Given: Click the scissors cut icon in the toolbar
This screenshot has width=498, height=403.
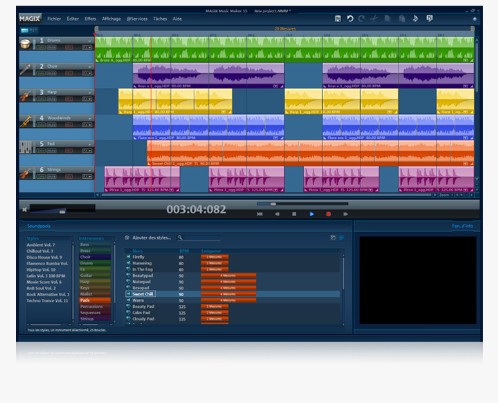Looking at the screenshot, I should click(374, 19).
